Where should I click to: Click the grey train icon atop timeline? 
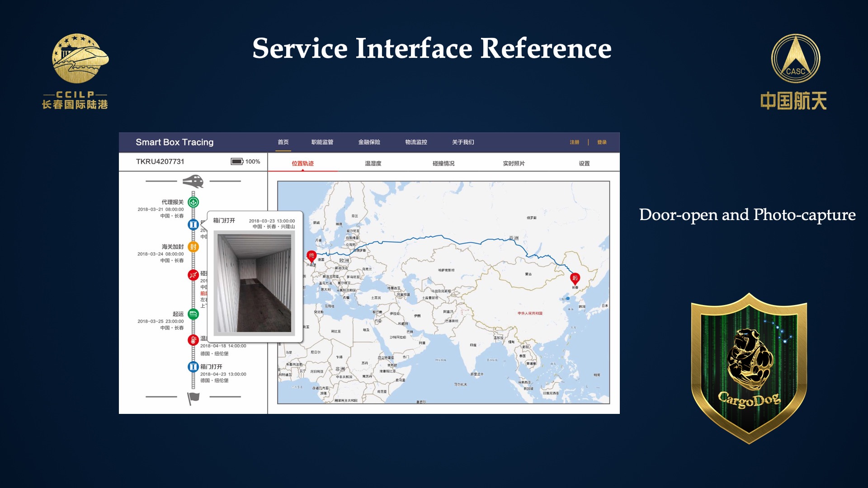193,181
